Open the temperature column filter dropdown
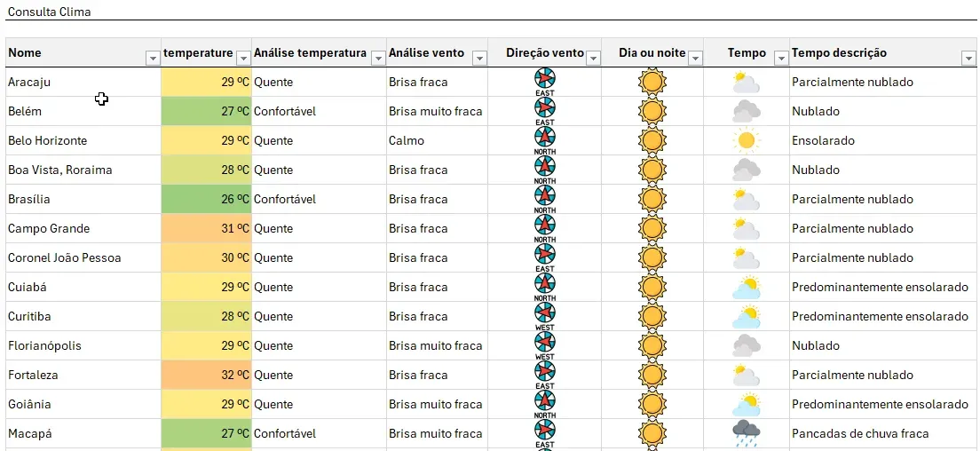This screenshot has height=451, width=980. point(244,58)
